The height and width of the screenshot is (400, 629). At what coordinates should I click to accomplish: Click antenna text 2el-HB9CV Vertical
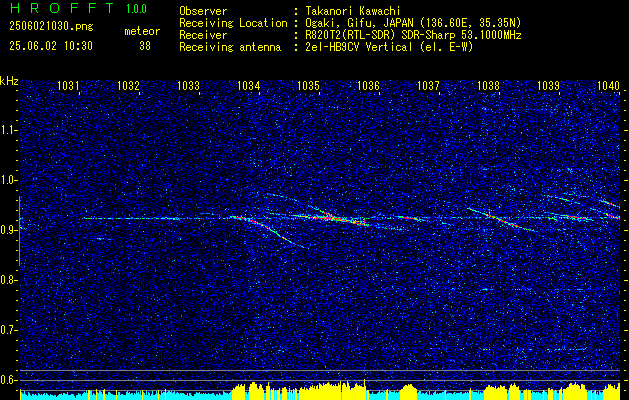pyautogui.click(x=359, y=47)
